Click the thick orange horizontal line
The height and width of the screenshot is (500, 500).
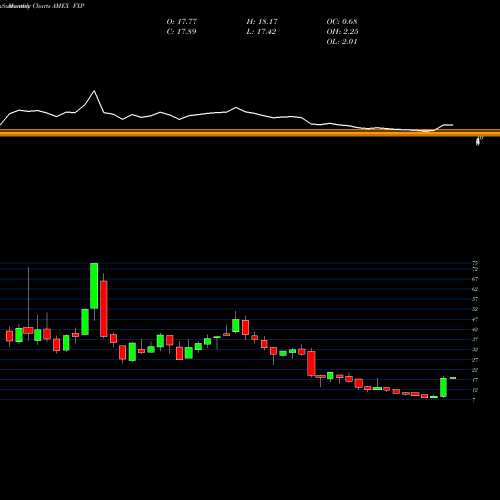tap(250, 133)
